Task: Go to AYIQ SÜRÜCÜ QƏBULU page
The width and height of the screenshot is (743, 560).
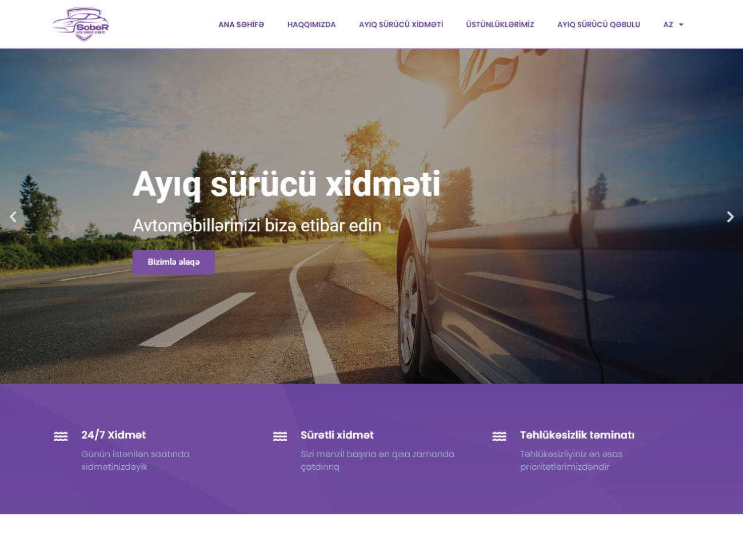Action: click(598, 25)
